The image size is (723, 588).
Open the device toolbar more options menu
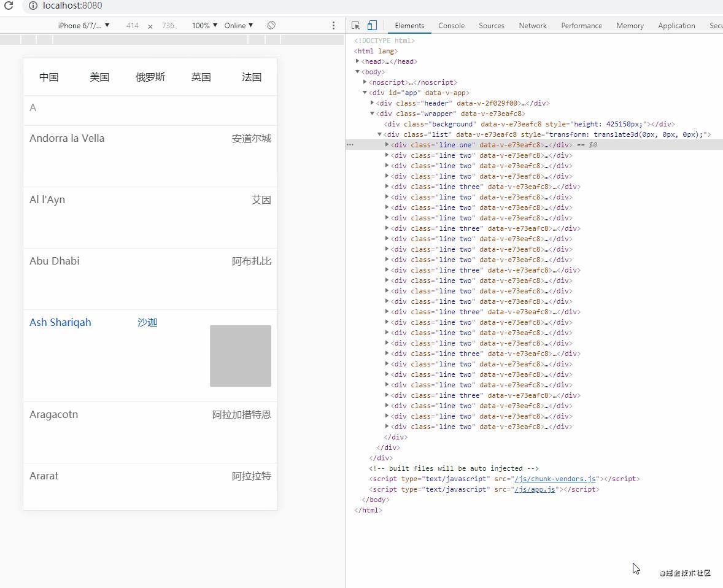coord(333,25)
